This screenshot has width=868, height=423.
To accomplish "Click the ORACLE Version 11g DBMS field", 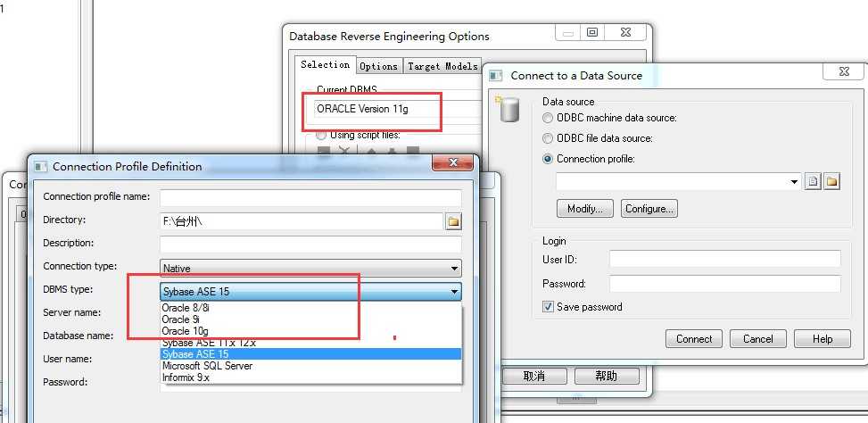I will click(x=398, y=109).
